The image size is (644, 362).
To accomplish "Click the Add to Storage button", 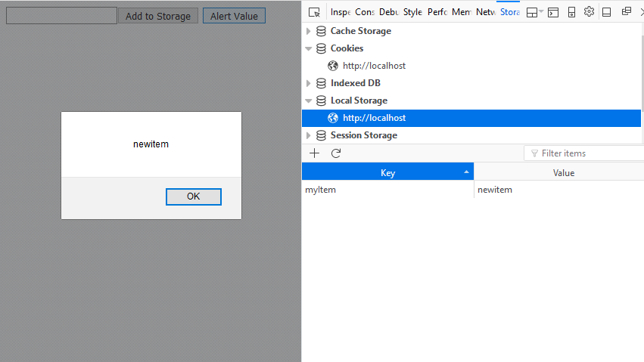I will [x=158, y=16].
